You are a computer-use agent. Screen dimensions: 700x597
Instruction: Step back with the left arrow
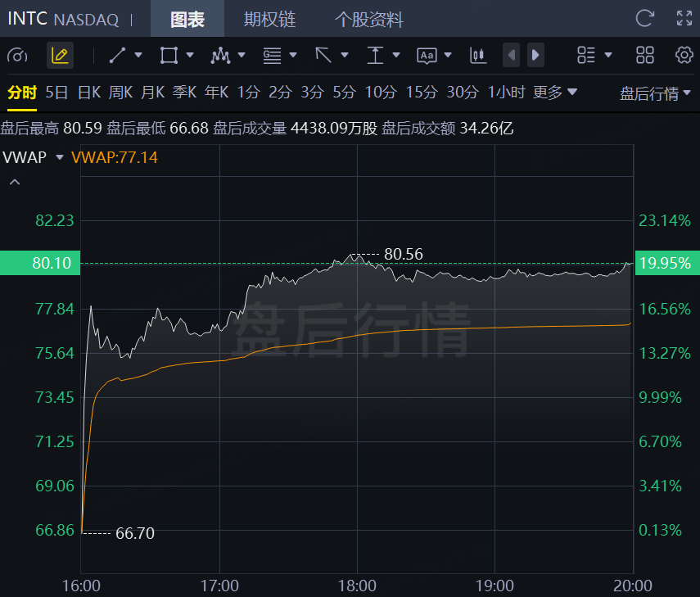coord(512,56)
